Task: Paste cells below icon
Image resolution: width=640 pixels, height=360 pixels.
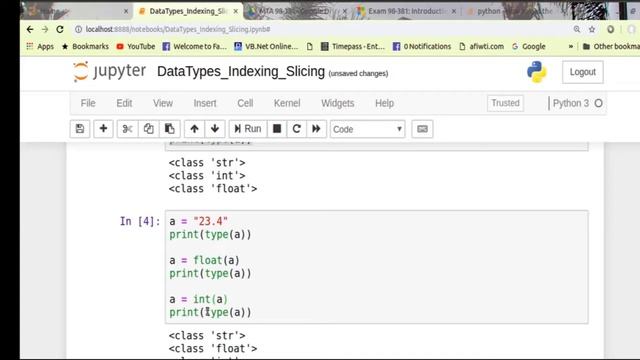Action: pos(169,129)
